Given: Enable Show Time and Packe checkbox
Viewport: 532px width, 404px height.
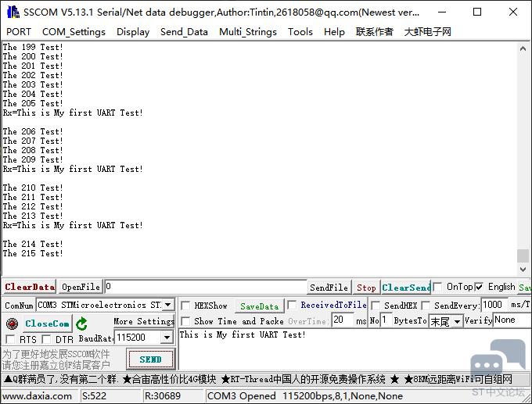Looking at the screenshot, I should [x=185, y=321].
